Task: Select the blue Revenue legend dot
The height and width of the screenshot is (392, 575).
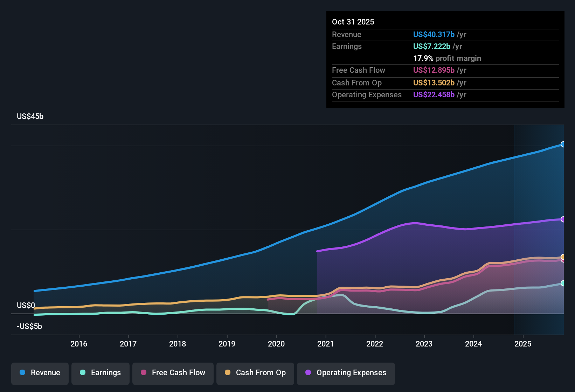Action: (22, 373)
